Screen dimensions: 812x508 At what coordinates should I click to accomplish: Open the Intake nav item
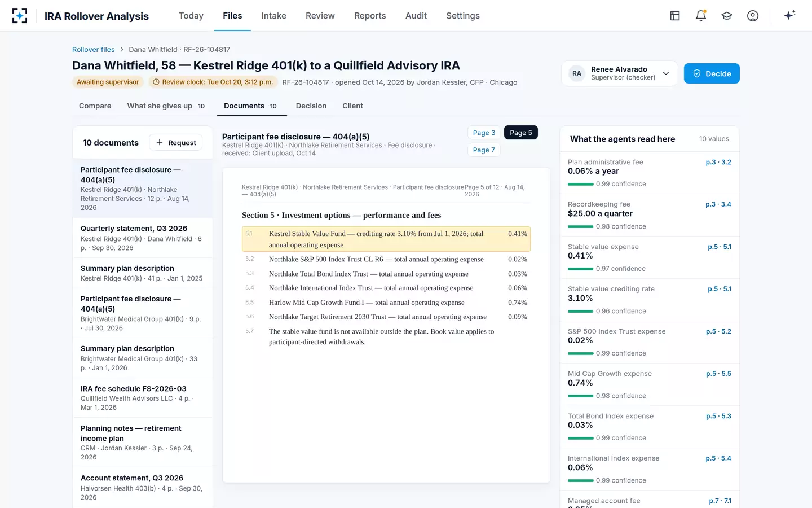(274, 16)
